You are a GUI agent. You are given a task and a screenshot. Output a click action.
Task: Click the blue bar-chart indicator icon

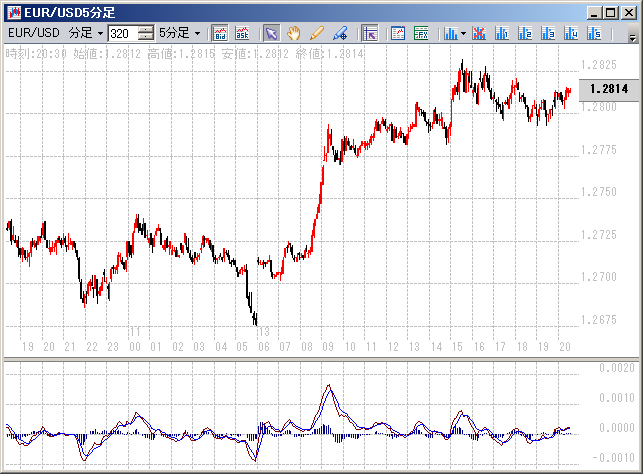pyautogui.click(x=451, y=33)
